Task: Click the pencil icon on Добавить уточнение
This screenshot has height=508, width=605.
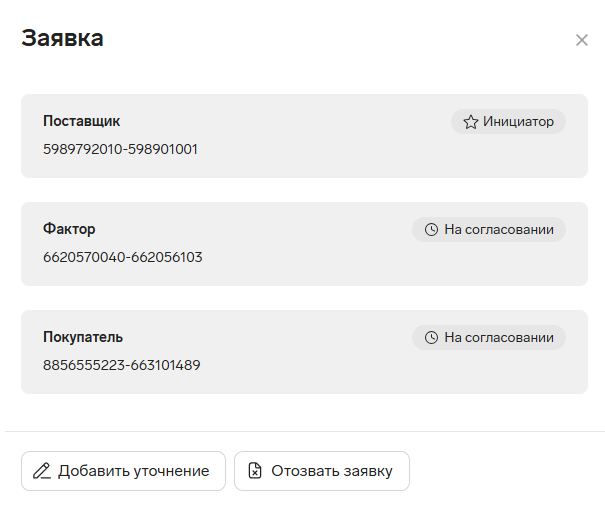Action: 42,471
